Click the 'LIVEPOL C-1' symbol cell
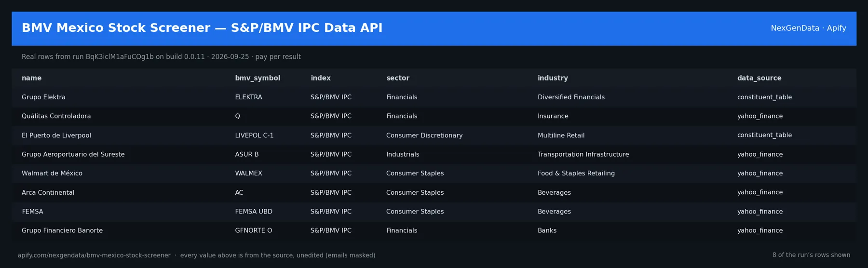The width and height of the screenshot is (868, 268). coord(254,135)
